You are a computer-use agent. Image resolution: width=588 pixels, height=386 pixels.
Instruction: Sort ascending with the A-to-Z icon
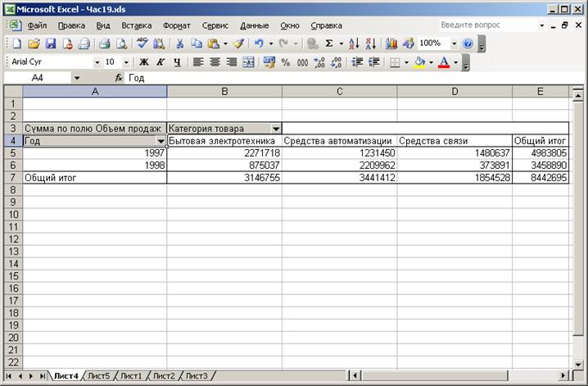(354, 44)
